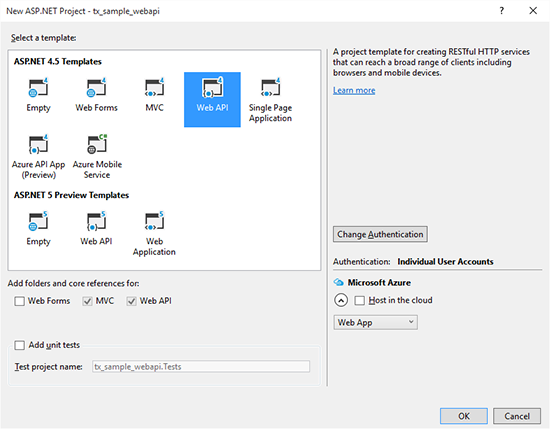The image size is (550, 429).
Task: Select the ASP.NET 5 Preview Empty template
Action: [38, 229]
